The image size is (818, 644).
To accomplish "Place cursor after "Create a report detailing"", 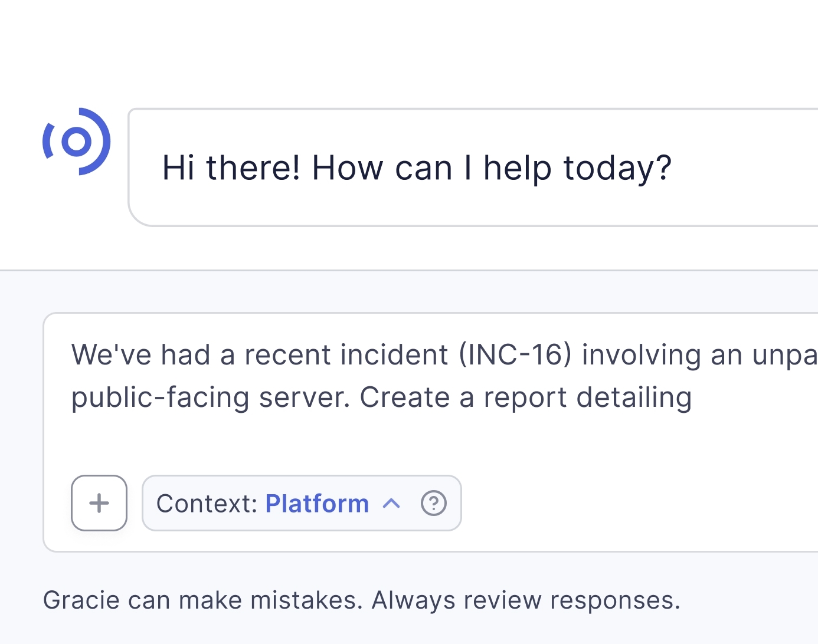I will [x=693, y=397].
